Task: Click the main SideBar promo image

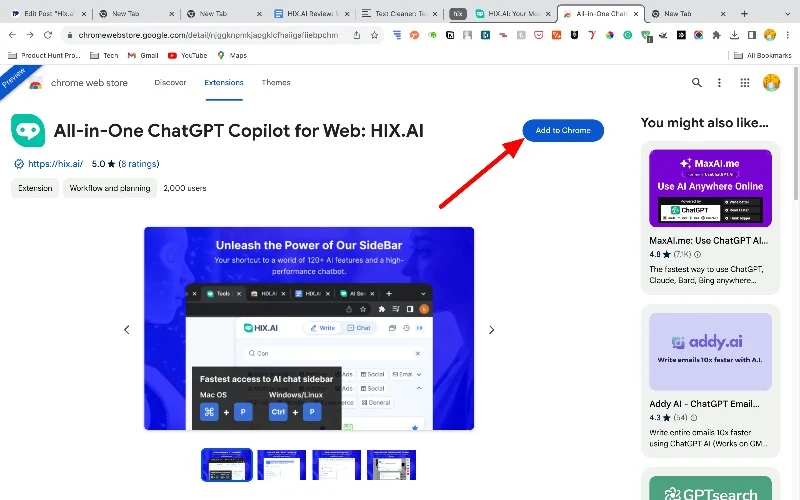Action: tap(309, 328)
